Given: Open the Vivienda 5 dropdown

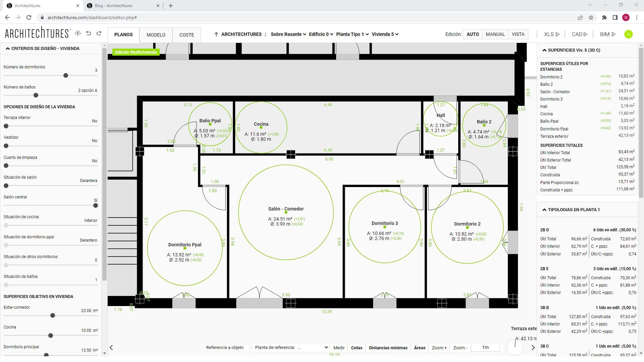Looking at the screenshot, I should pos(385,34).
